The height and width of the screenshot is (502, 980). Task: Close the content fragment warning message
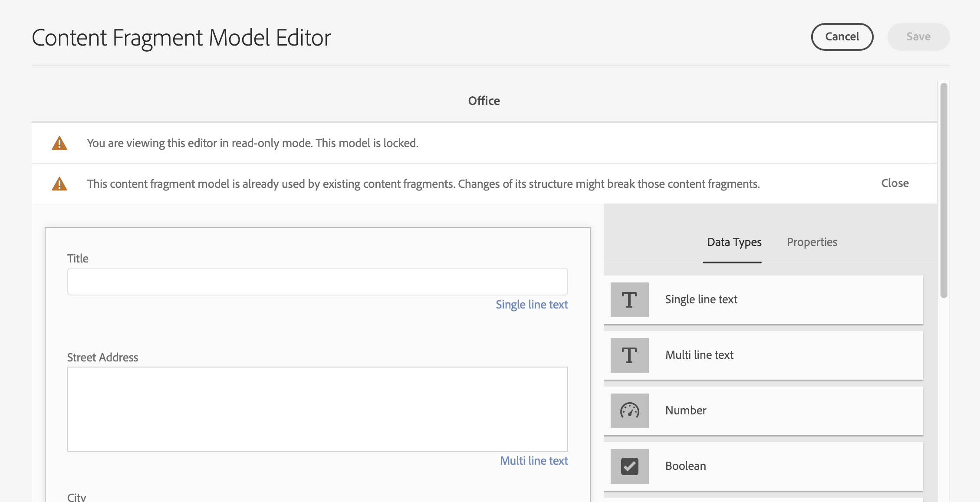pos(894,183)
